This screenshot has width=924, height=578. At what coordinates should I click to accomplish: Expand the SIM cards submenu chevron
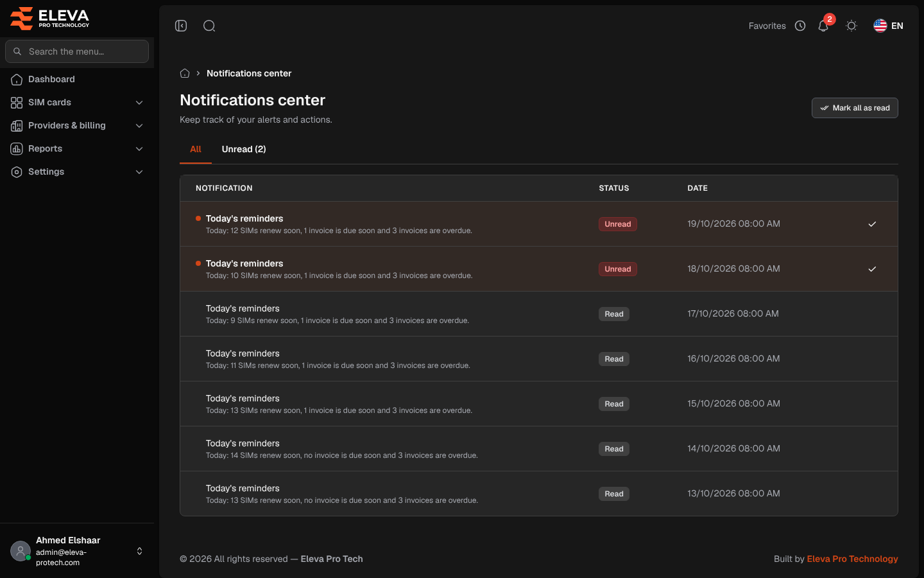click(x=139, y=103)
